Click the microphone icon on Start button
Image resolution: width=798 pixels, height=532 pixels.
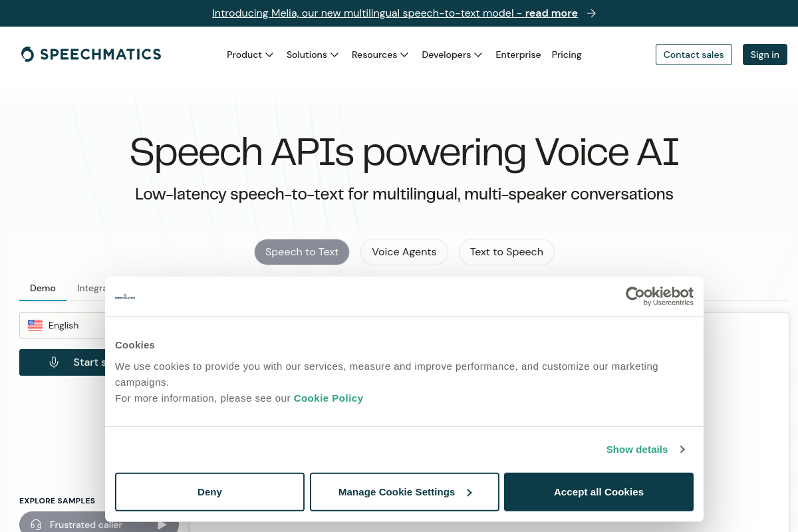coord(54,362)
